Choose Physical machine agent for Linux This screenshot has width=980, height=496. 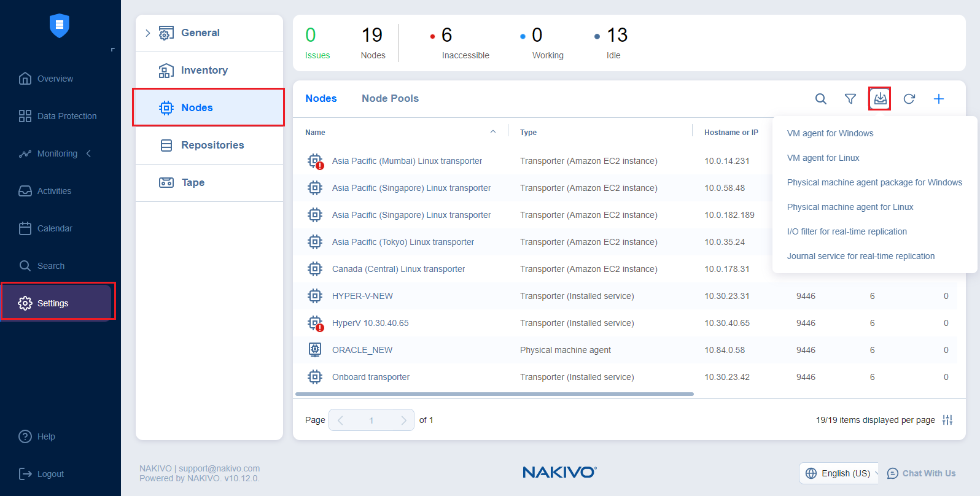pyautogui.click(x=850, y=207)
